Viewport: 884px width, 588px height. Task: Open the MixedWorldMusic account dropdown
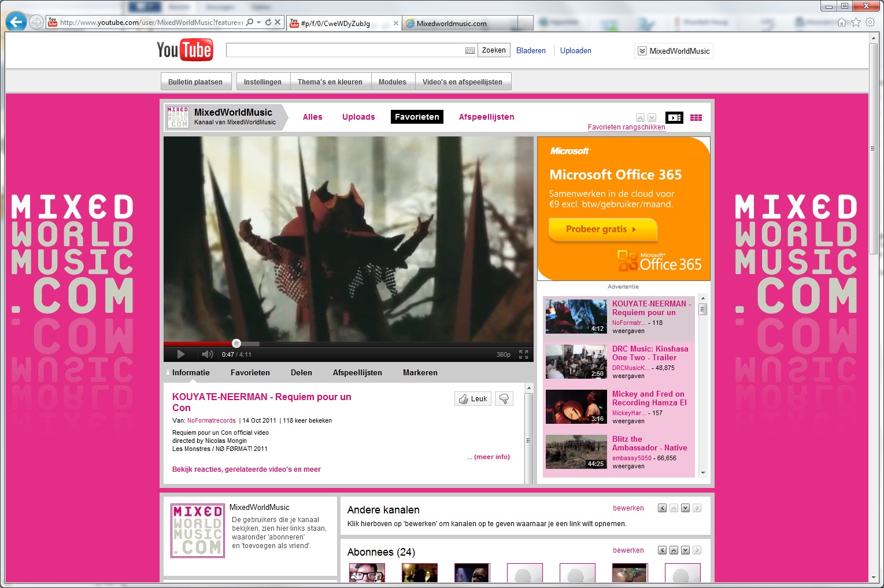(x=674, y=51)
